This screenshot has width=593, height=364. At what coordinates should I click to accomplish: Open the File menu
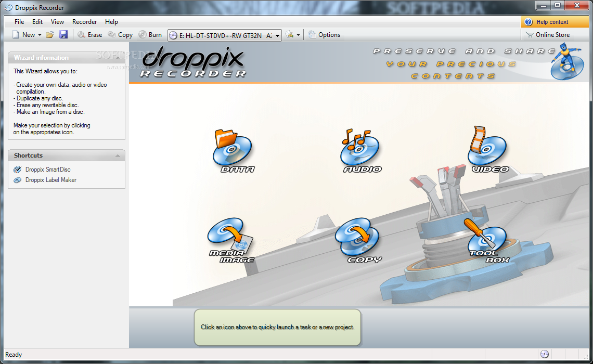tap(19, 22)
